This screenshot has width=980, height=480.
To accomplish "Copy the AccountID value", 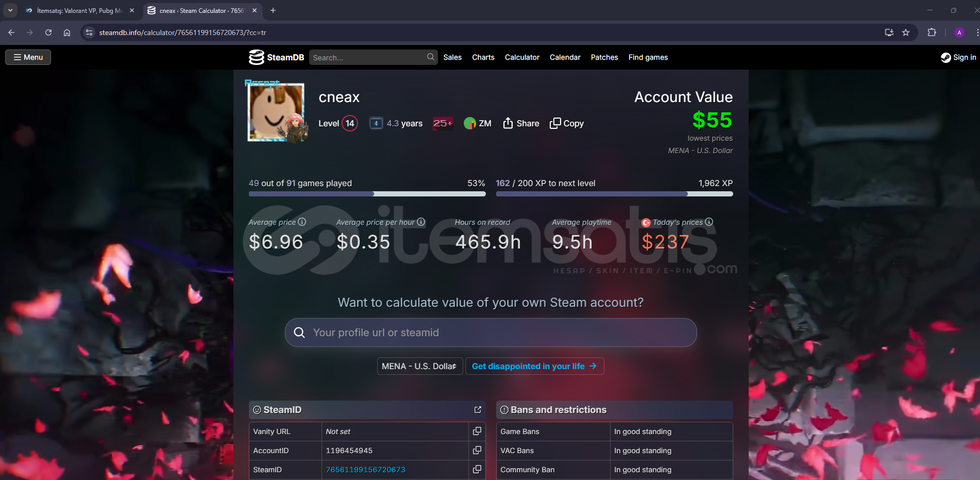I will coord(477,450).
